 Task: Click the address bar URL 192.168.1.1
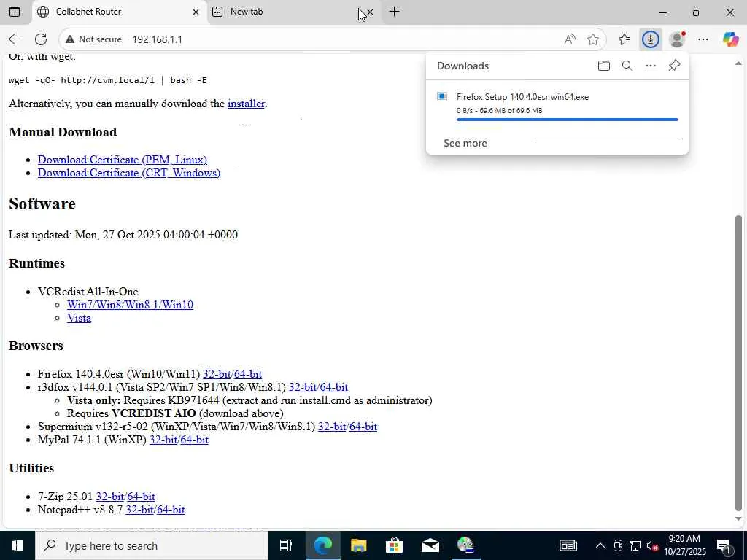pos(158,39)
